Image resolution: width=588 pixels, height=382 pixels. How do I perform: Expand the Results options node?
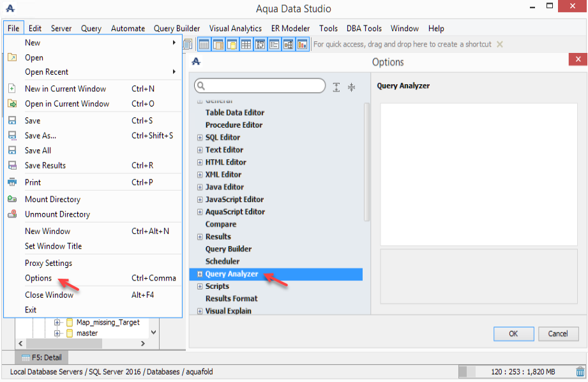point(200,237)
